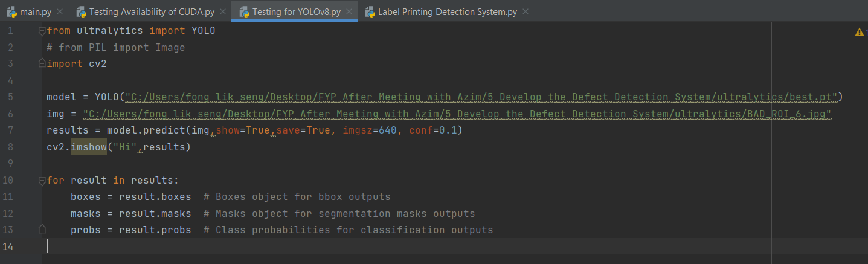Close the Label Printing Detection System.py tab
868x264 pixels.
[x=525, y=11]
